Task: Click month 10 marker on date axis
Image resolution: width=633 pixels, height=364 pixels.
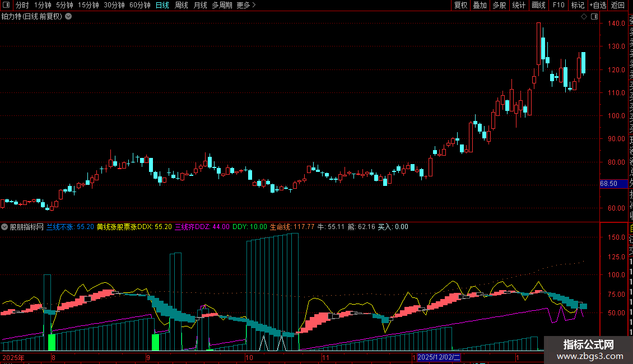Action: [249, 357]
